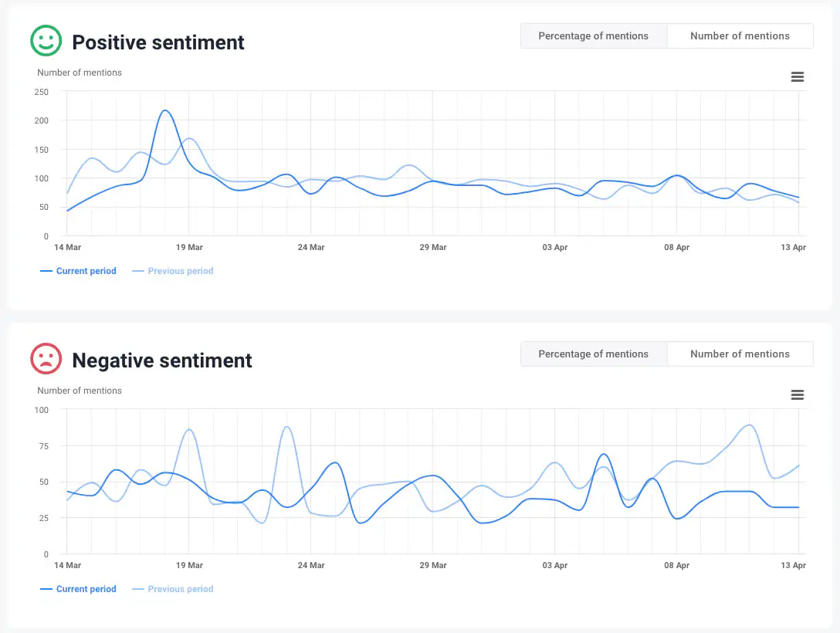Click the red sad face icon

point(46,359)
